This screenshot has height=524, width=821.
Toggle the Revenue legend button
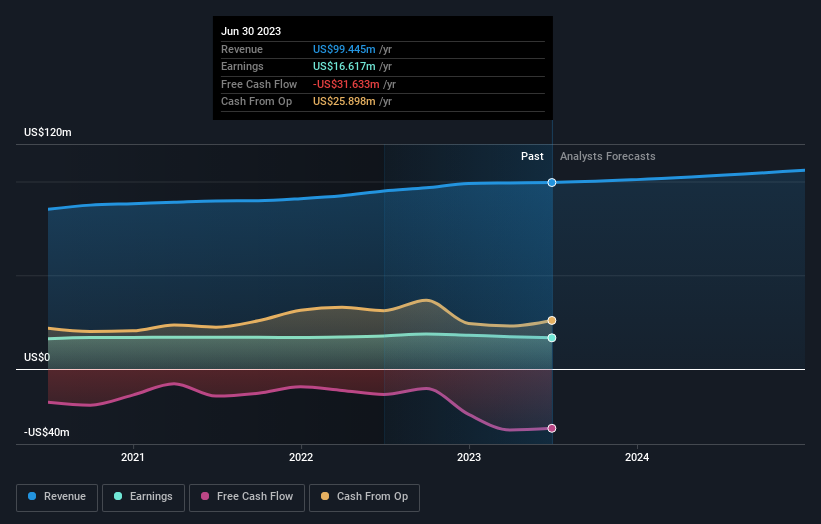click(57, 497)
